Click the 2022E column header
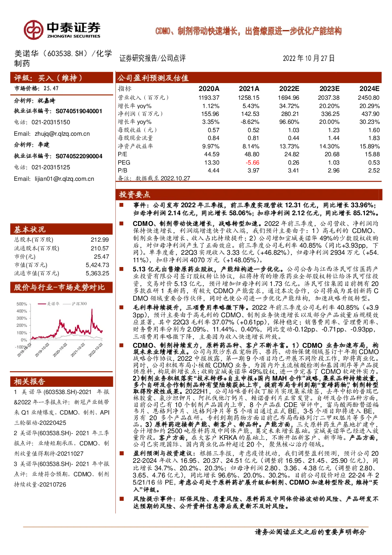Viewport: 392px width, 555px height. 289,89
